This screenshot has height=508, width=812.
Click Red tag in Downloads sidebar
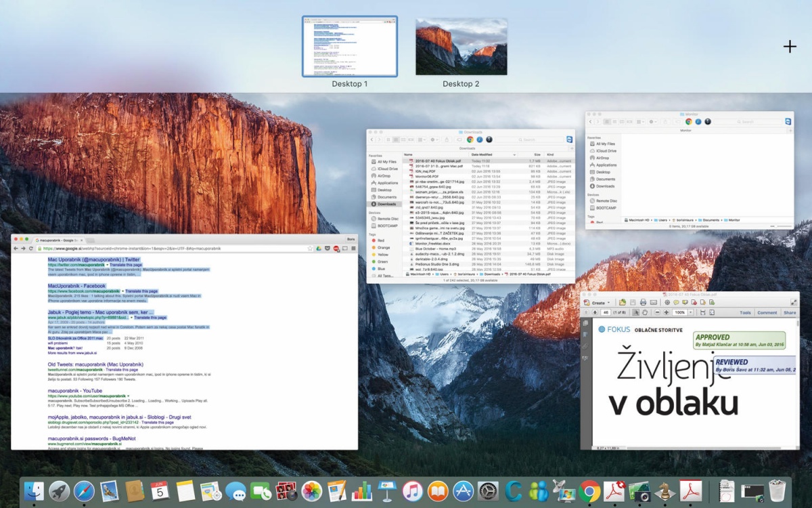(x=378, y=240)
